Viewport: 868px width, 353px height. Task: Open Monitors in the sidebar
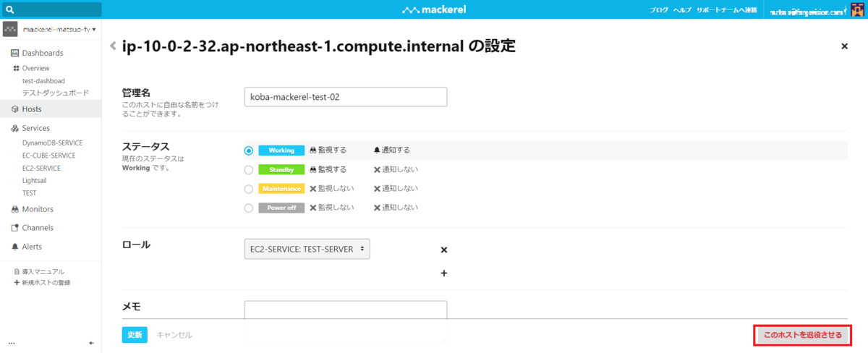38,209
